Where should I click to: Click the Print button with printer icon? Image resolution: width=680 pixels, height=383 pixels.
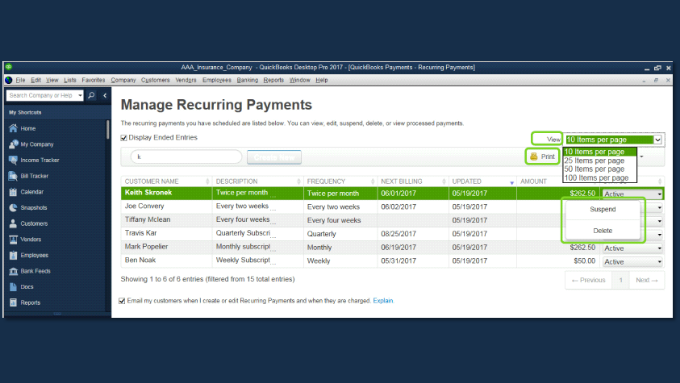542,157
